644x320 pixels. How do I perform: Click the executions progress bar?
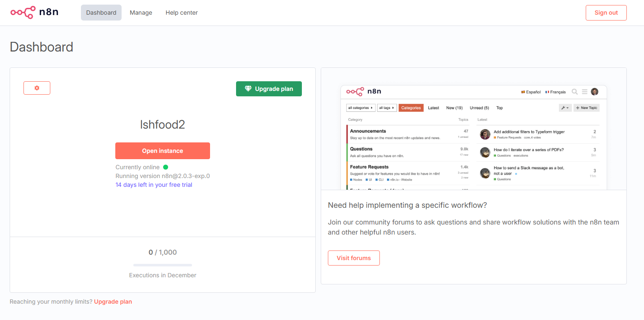click(x=163, y=265)
